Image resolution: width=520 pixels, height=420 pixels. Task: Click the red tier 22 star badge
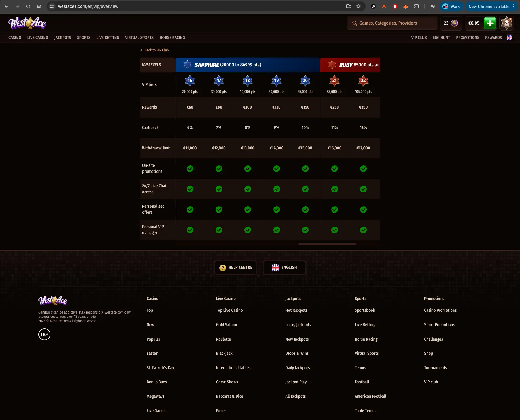[363, 81]
